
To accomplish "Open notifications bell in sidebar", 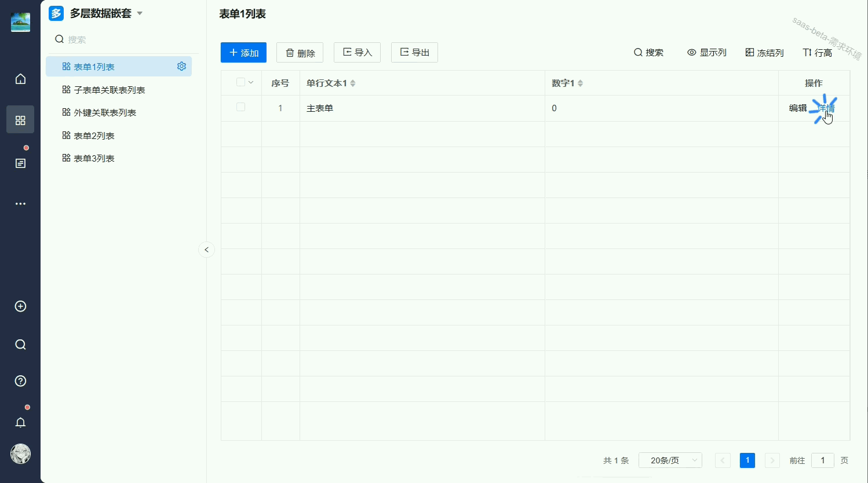I will click(x=20, y=423).
